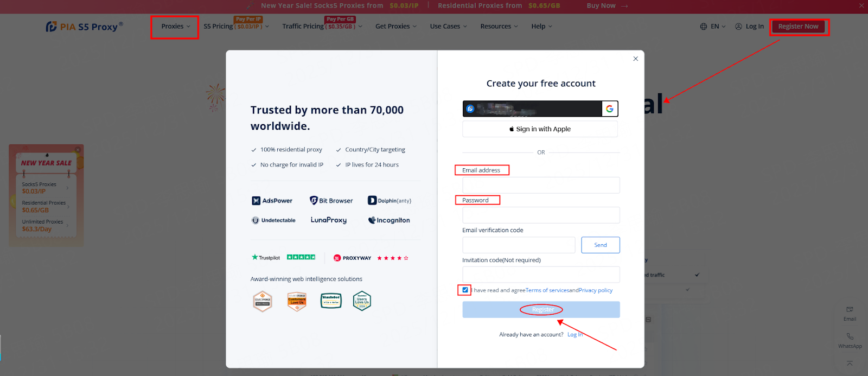Click the PIA S5 Proxy logo
The image size is (868, 376).
(x=84, y=27)
